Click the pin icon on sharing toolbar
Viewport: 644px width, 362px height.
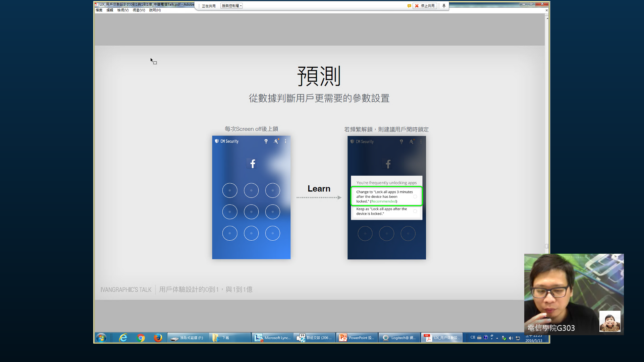point(444,6)
